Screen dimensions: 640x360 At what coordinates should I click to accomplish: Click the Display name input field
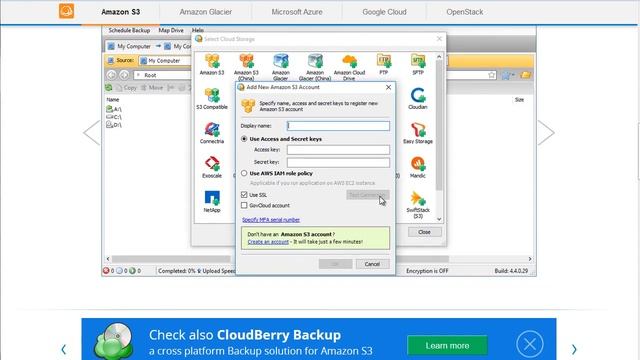click(x=338, y=126)
